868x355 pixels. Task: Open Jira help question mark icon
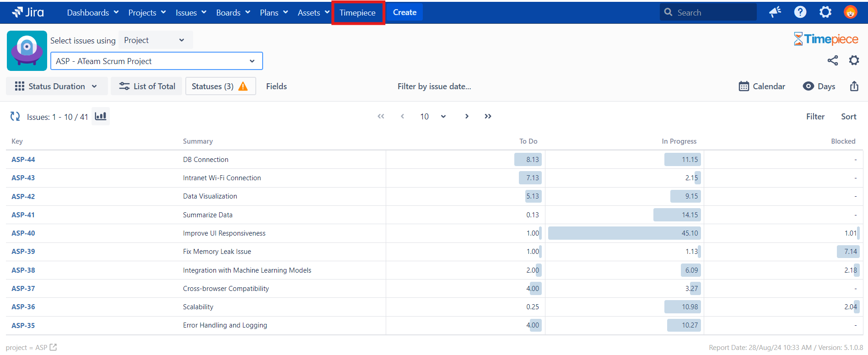tap(800, 12)
